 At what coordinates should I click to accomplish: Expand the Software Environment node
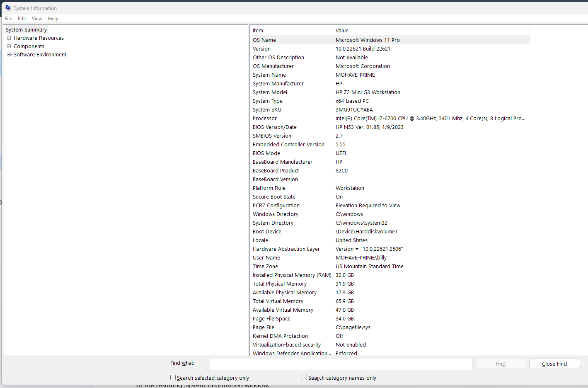click(x=9, y=54)
